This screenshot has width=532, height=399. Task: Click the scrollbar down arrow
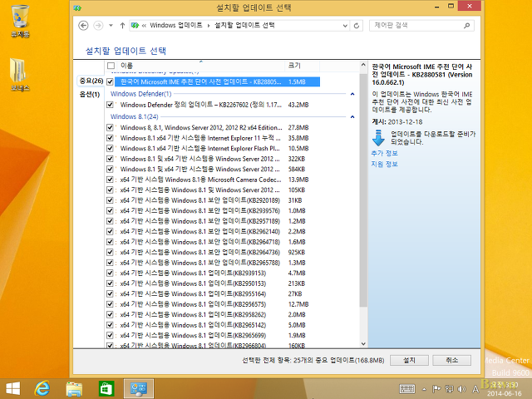[363, 343]
